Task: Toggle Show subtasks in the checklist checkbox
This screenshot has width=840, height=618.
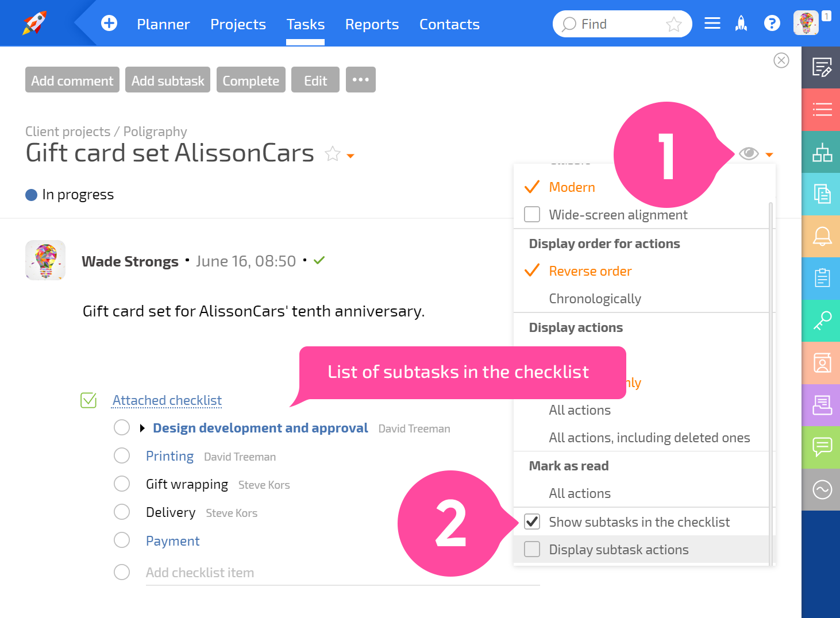Action: [x=532, y=522]
